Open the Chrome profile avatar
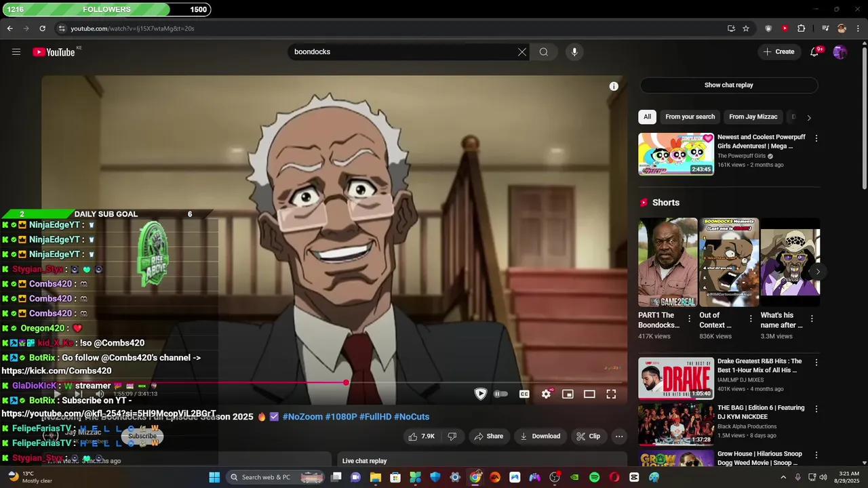 (x=842, y=28)
